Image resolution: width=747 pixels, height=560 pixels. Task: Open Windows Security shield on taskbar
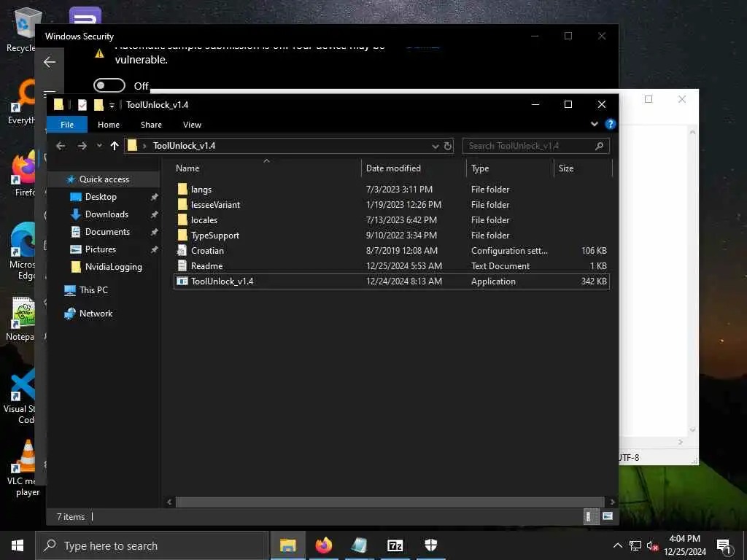[x=430, y=545]
